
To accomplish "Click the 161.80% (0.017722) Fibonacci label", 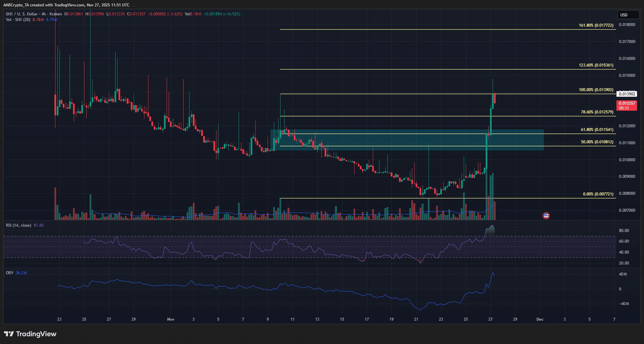I will [x=596, y=25].
